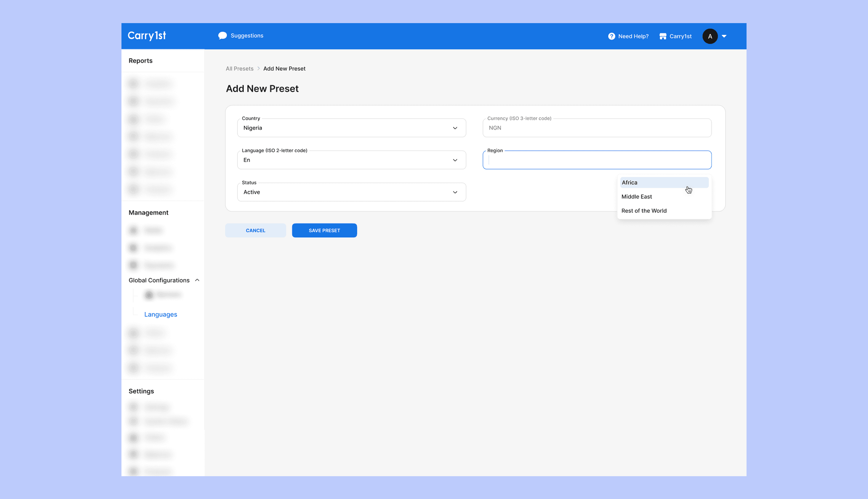Click the Cancel button
Image resolution: width=868 pixels, height=499 pixels.
pos(256,231)
